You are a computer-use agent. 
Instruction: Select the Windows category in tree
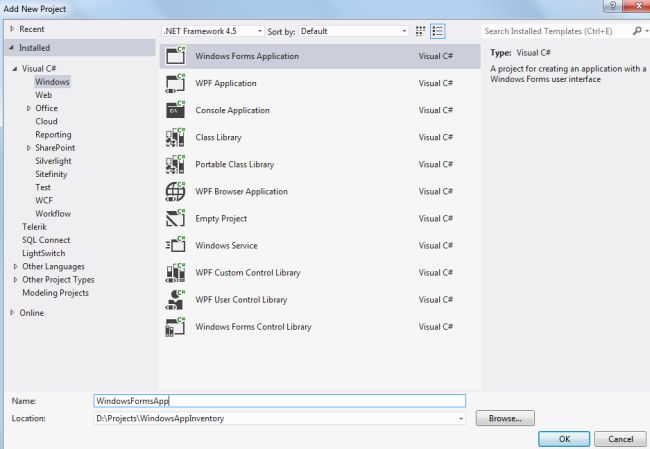point(52,82)
